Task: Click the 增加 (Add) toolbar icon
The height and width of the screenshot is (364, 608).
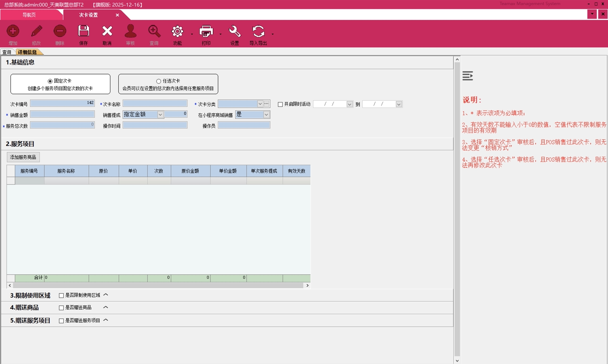Action: pos(13,31)
